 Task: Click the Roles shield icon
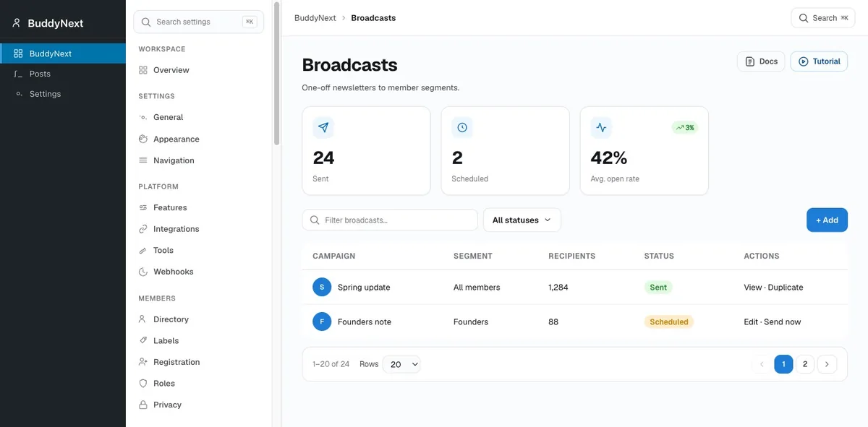coord(143,384)
